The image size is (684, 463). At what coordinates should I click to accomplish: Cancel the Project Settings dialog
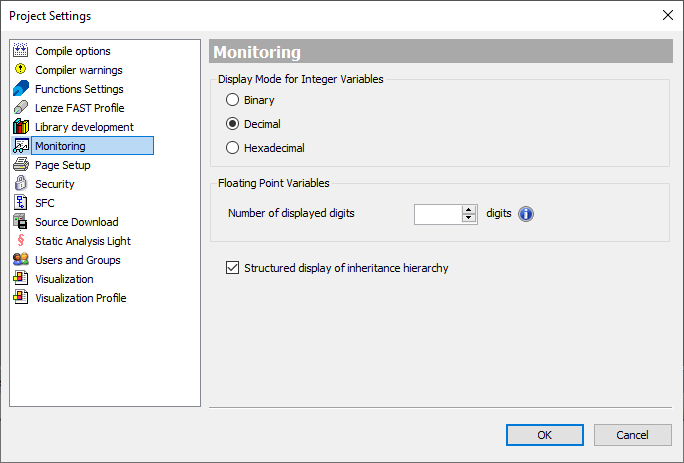(633, 435)
